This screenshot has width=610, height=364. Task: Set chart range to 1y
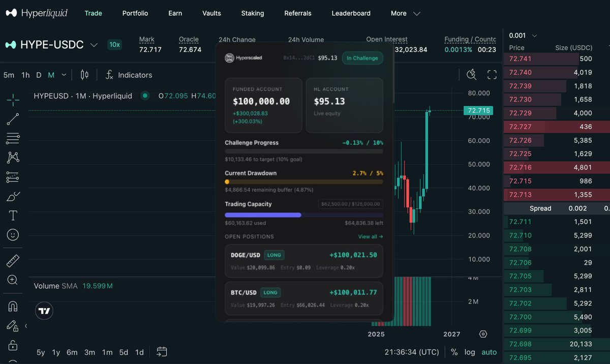[56, 352]
